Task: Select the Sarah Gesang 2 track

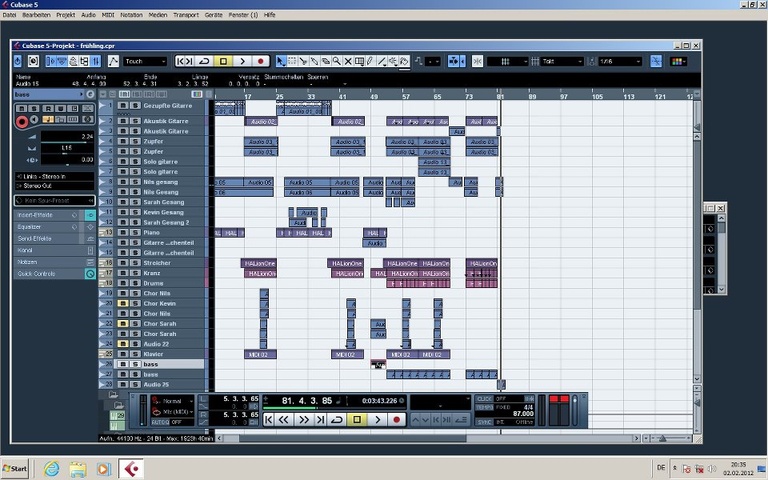Action: coord(165,222)
